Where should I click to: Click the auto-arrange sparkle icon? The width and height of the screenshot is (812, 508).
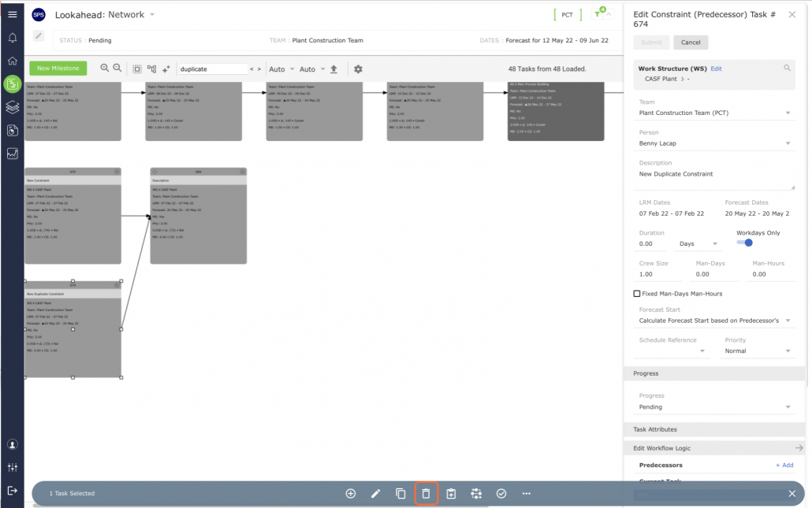(x=166, y=69)
